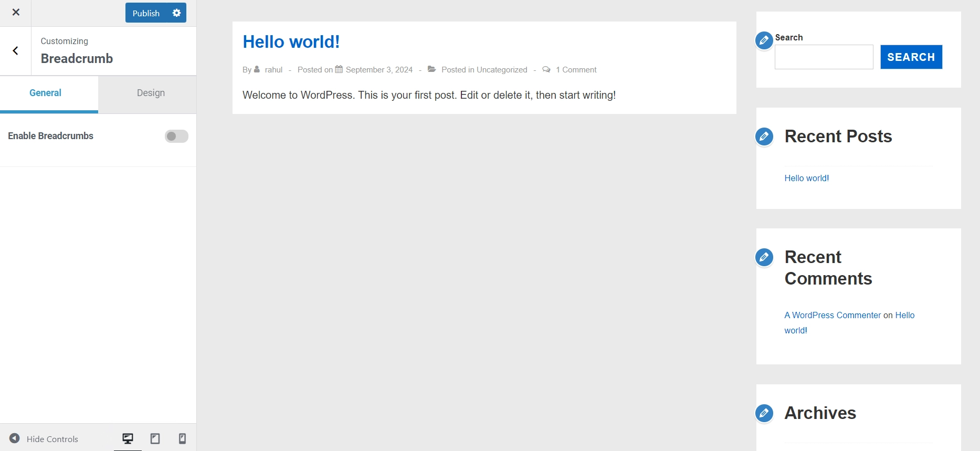This screenshot has width=980, height=451.
Task: Toggle Enable Breadcrumbs switch
Action: coord(176,137)
